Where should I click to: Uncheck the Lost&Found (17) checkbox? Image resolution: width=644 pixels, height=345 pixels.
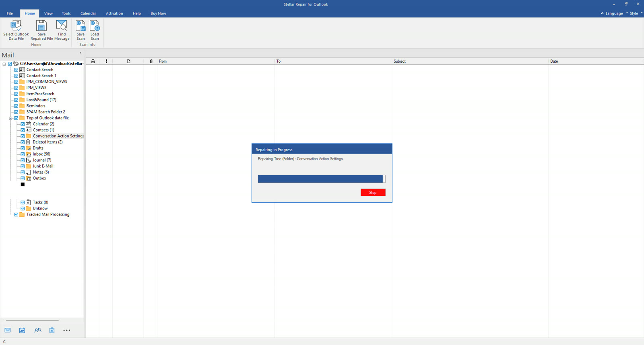[x=16, y=100]
